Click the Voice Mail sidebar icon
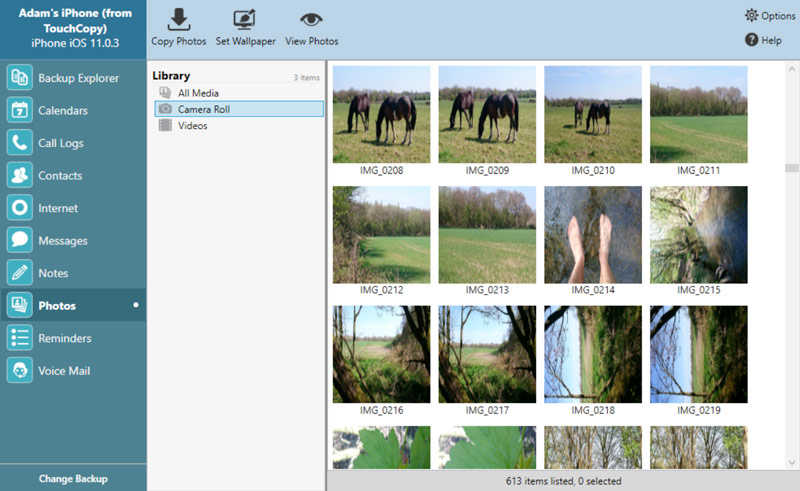This screenshot has width=800, height=491. pos(20,371)
